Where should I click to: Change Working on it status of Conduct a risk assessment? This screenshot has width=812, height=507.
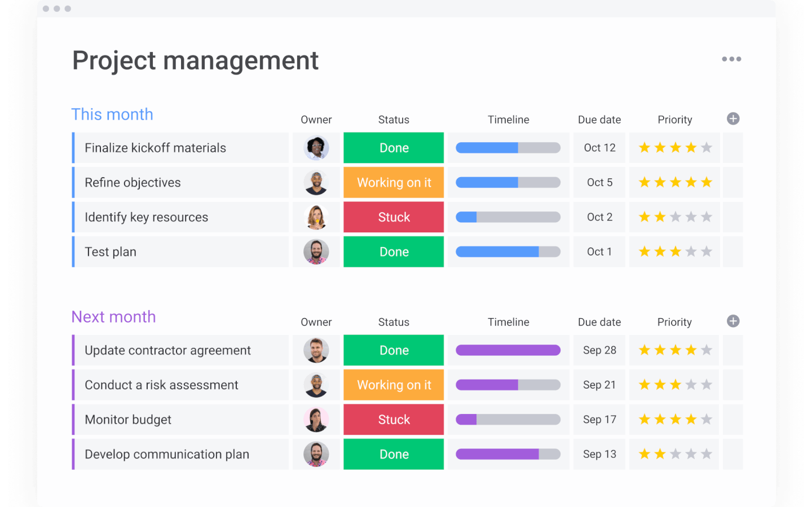394,385
